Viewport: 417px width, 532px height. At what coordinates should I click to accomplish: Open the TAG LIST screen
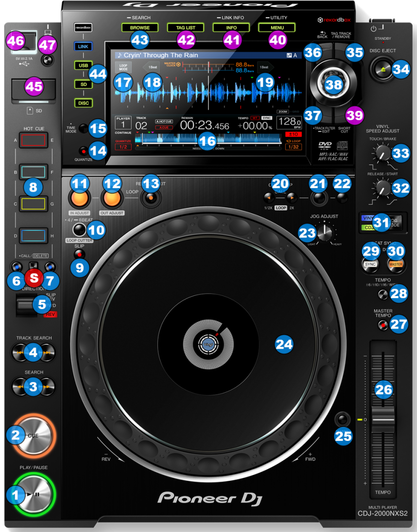coord(185,28)
